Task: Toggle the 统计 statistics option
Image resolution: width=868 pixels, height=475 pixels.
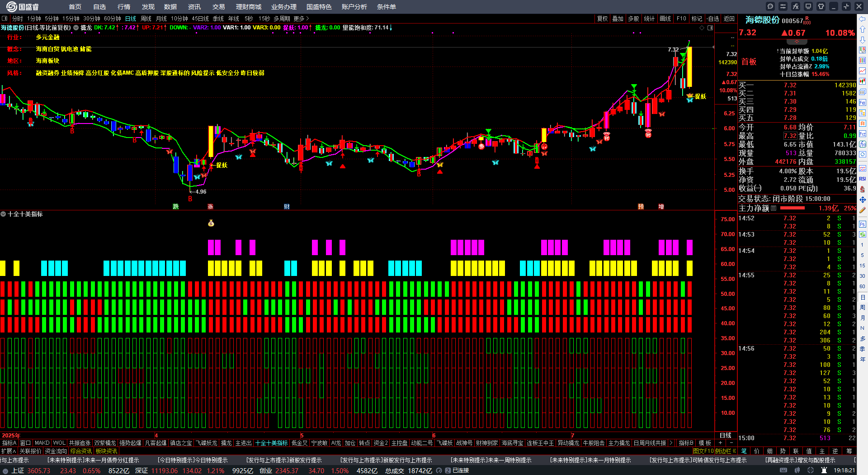Action: tap(649, 19)
